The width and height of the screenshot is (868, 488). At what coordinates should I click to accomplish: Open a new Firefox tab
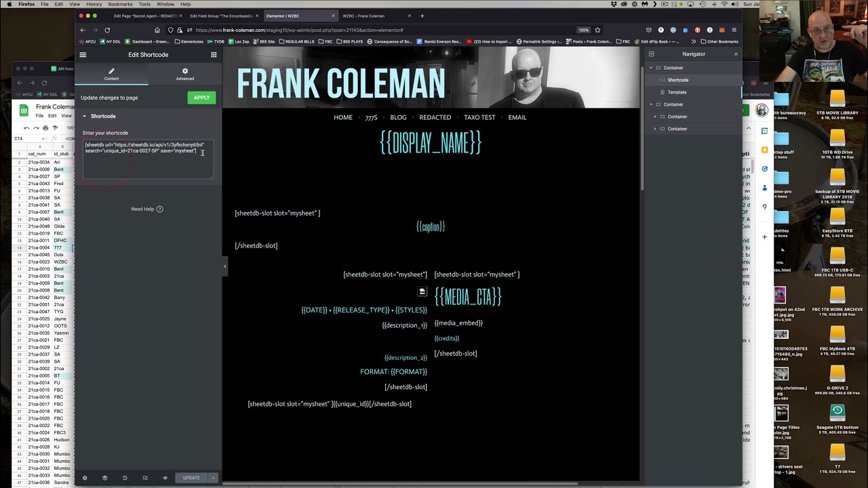pos(422,16)
